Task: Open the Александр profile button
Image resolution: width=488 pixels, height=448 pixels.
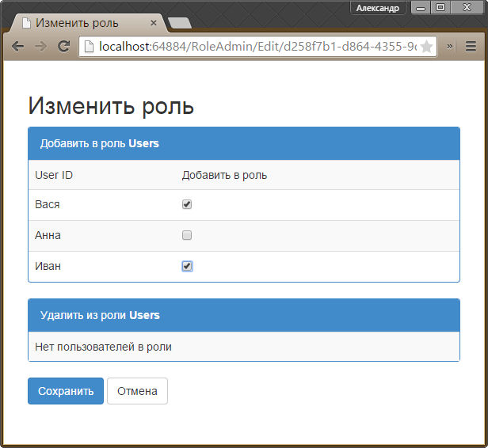Action: click(x=378, y=8)
